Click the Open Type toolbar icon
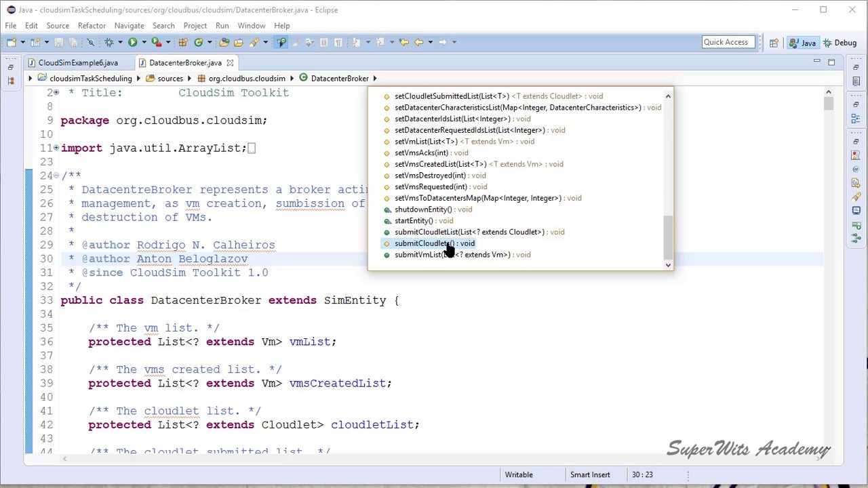Screen dimensions: 868x488 pyautogui.click(x=224, y=42)
